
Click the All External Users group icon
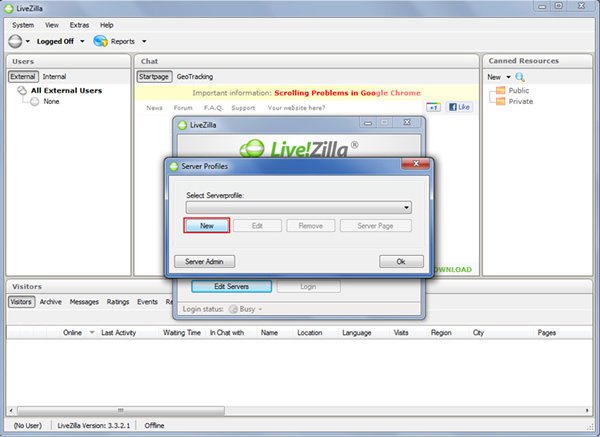(22, 91)
